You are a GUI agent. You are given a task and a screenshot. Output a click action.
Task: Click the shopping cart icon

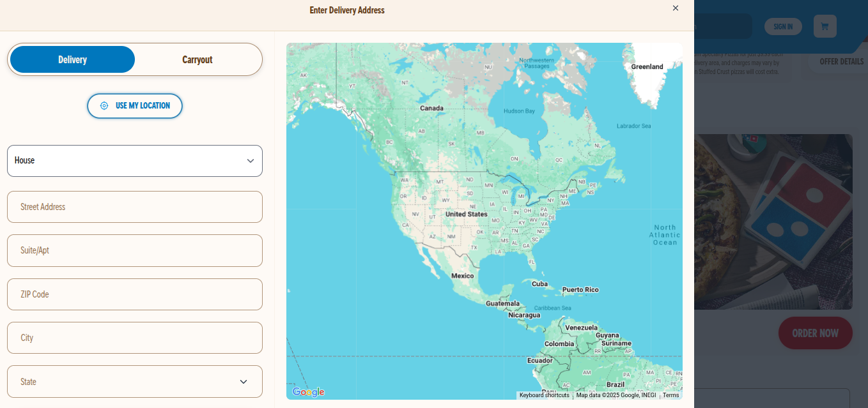[825, 26]
